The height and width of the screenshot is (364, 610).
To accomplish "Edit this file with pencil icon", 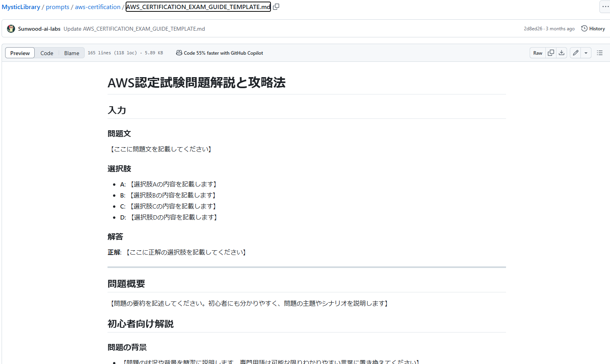I will click(x=575, y=53).
